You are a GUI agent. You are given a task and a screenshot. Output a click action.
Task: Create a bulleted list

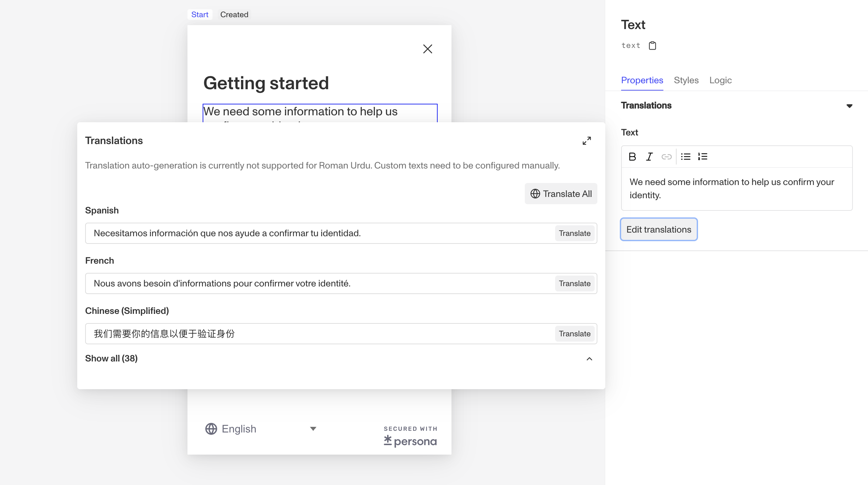pyautogui.click(x=686, y=157)
